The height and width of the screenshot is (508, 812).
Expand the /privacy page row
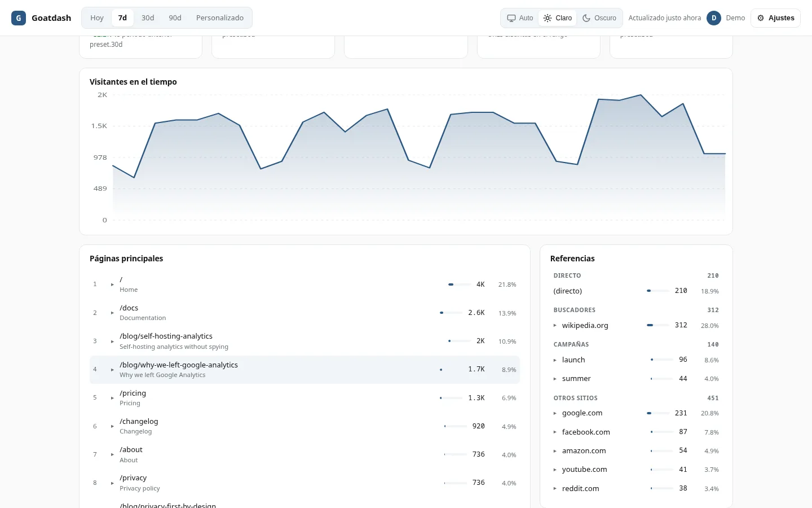coord(112,483)
